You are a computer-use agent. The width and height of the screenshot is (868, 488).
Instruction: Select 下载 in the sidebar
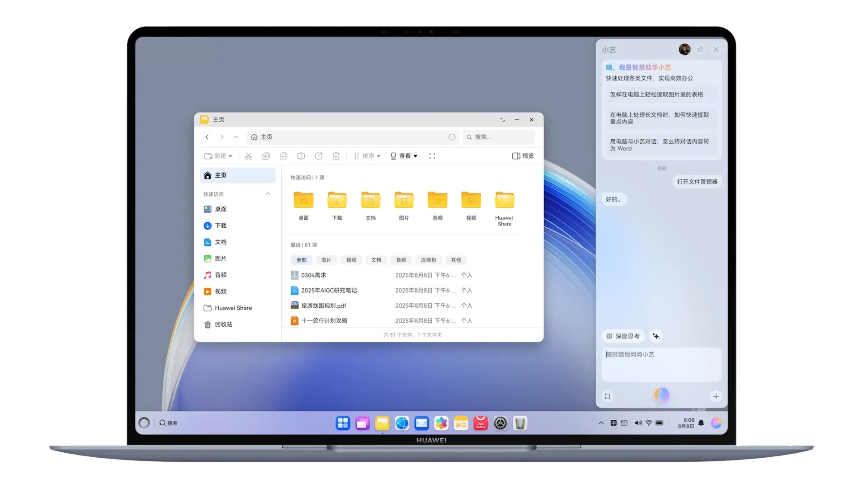(237, 225)
